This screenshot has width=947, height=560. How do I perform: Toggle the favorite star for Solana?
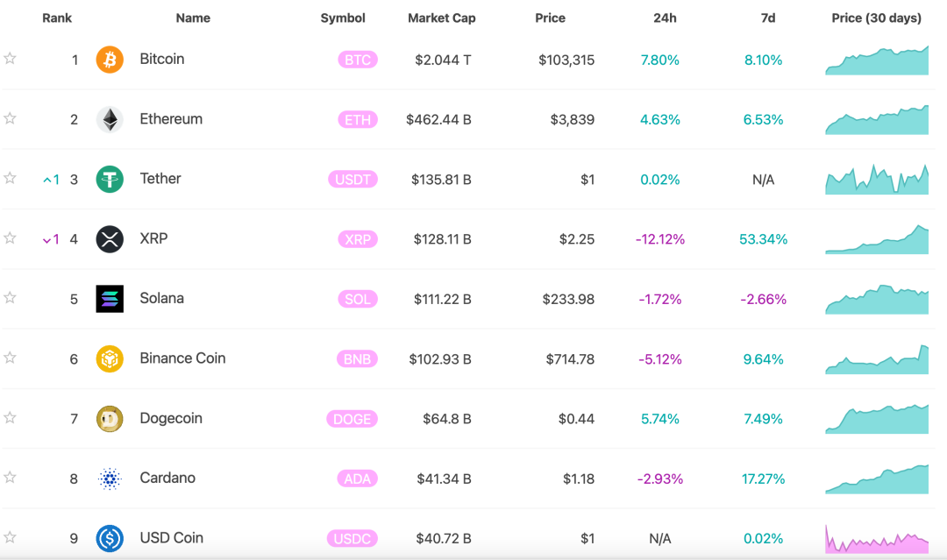pos(10,298)
